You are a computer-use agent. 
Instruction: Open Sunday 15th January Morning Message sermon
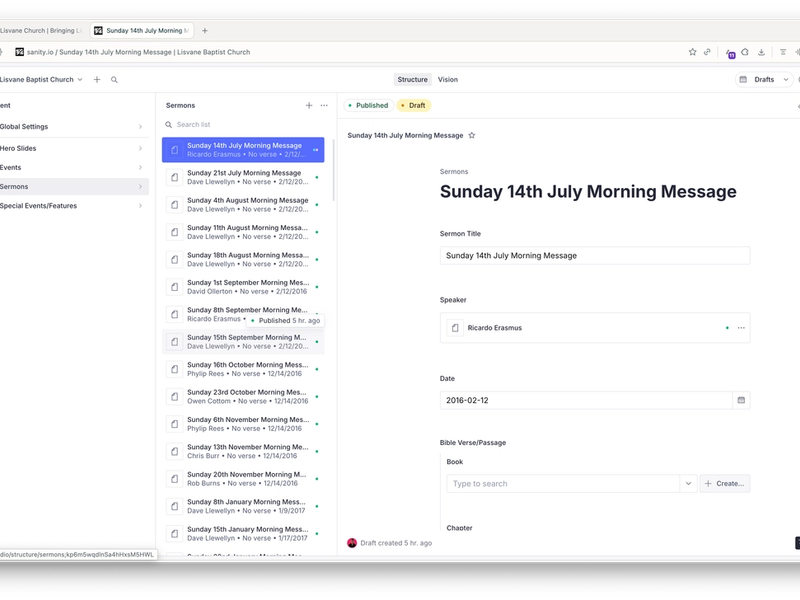point(243,534)
